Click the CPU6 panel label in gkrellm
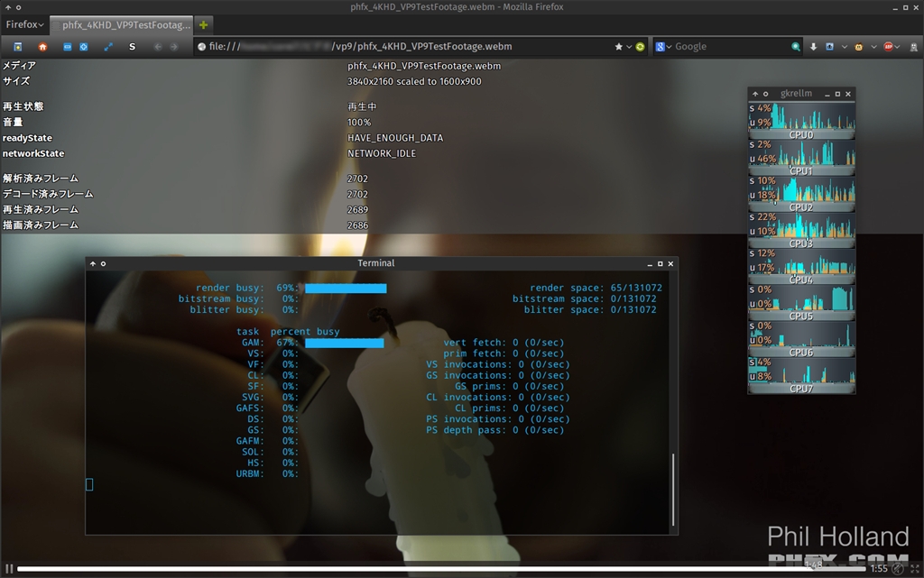This screenshot has height=578, width=924. point(801,352)
